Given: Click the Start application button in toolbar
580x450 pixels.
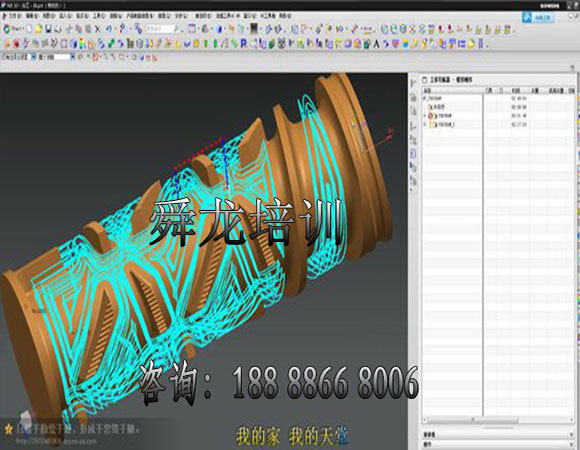Looking at the screenshot, I should pyautogui.click(x=13, y=29).
